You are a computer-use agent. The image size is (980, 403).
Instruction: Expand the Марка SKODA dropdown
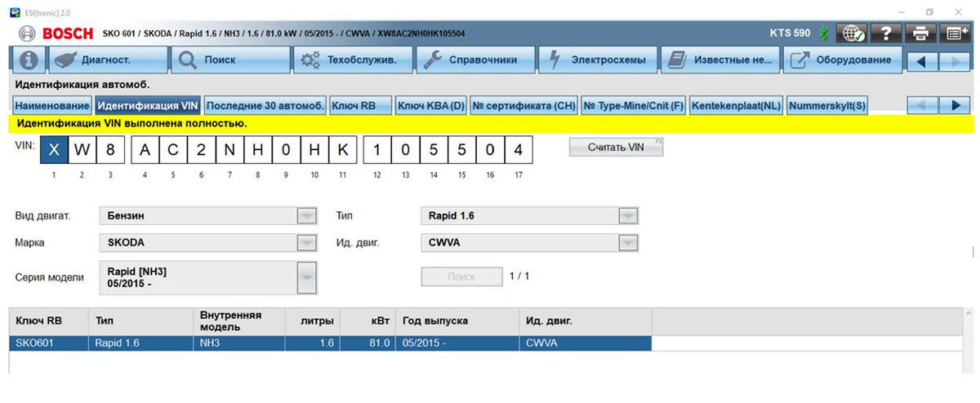tap(305, 242)
